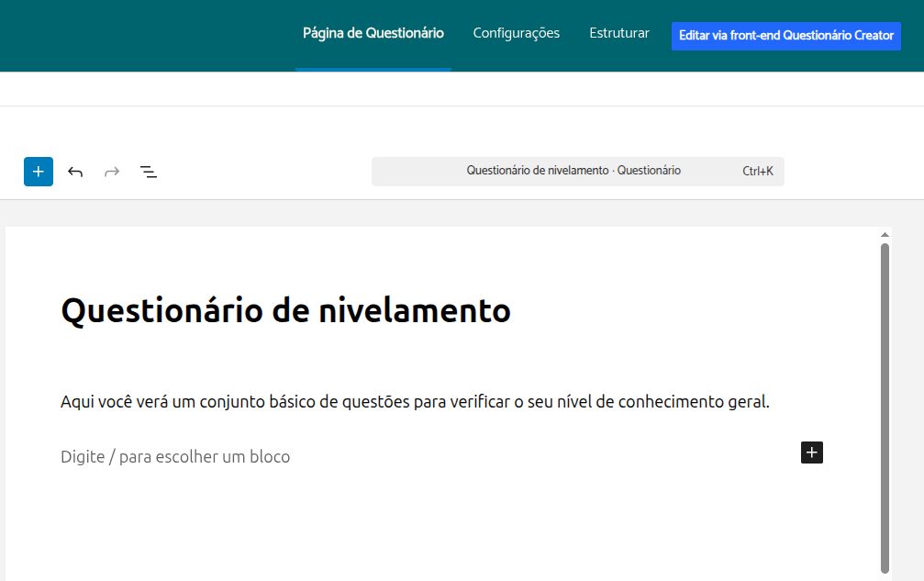
Task: Select the introductory paragraph about conhecimento geral
Action: point(415,401)
